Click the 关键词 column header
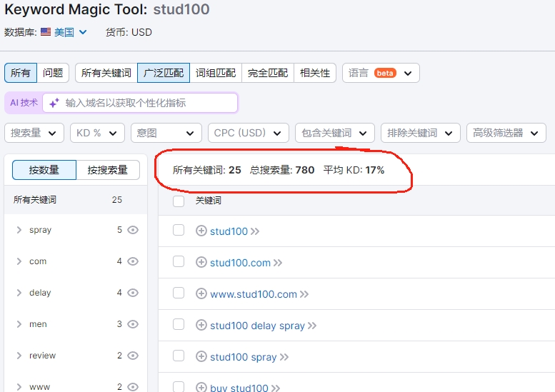Screen dimensions: 555x392 208,201
